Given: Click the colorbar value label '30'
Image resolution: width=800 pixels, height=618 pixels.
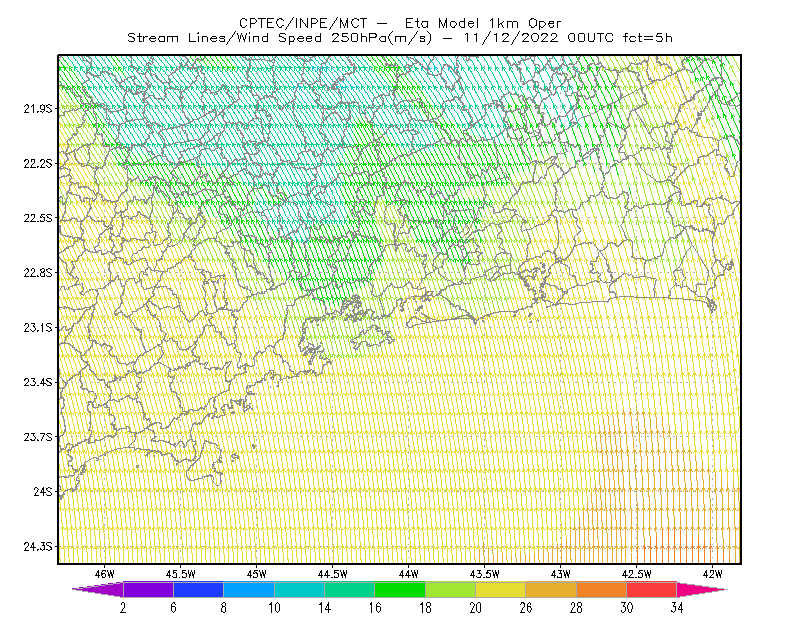Looking at the screenshot, I should click(627, 608).
